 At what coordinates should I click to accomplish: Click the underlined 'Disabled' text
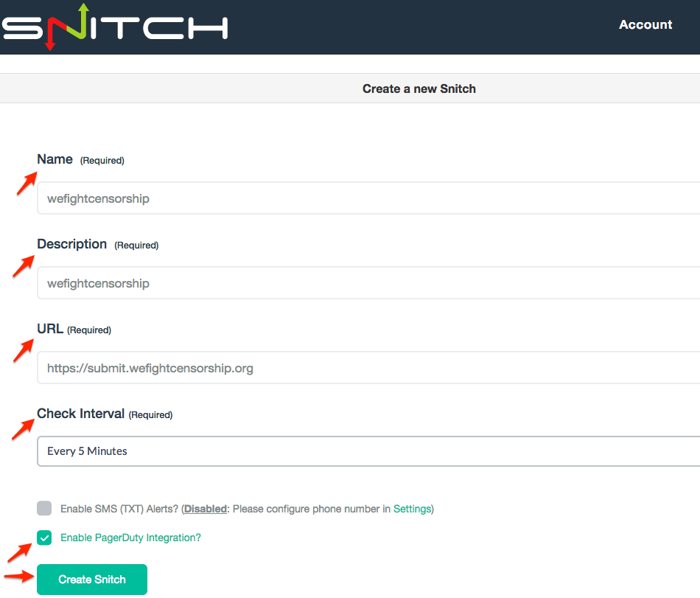pyautogui.click(x=205, y=509)
